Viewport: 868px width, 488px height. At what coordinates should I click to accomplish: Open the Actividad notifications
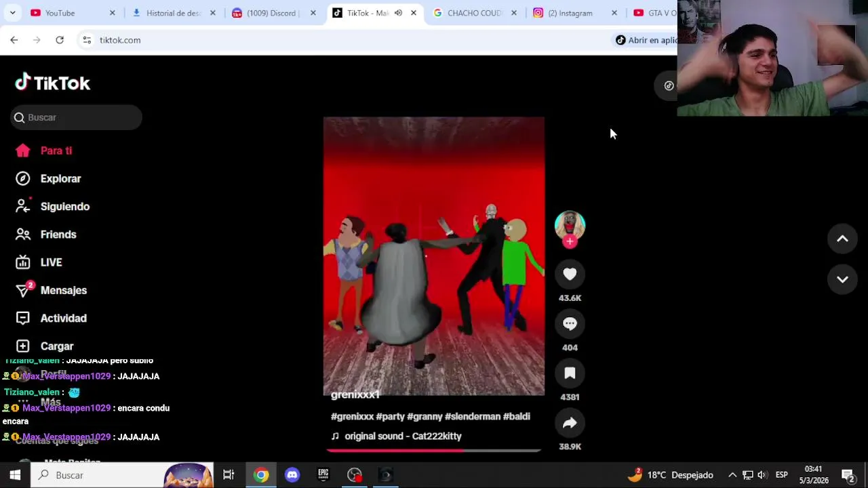coord(51,318)
